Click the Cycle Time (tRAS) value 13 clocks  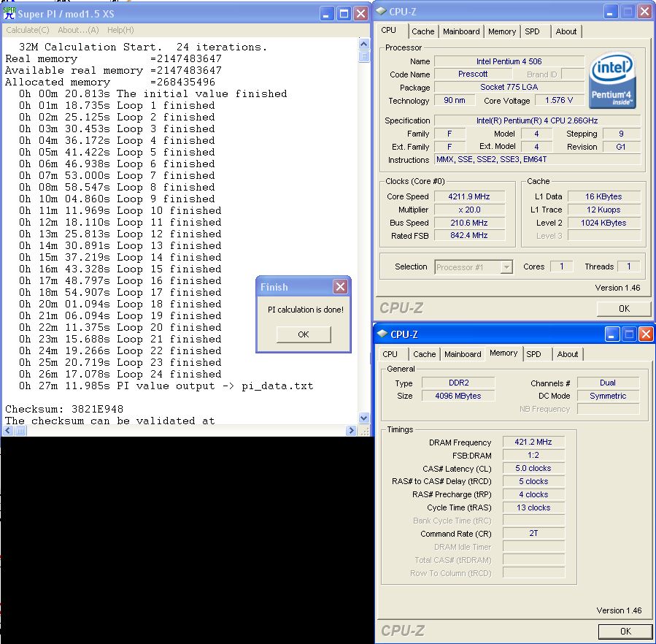[x=533, y=507]
